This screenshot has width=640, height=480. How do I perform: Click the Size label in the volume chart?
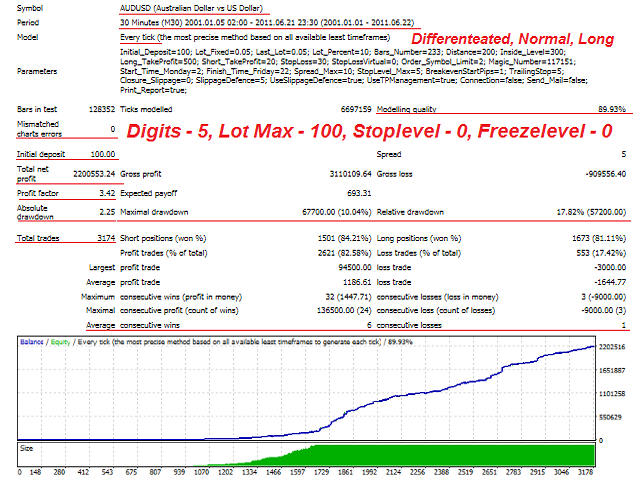coord(27,448)
